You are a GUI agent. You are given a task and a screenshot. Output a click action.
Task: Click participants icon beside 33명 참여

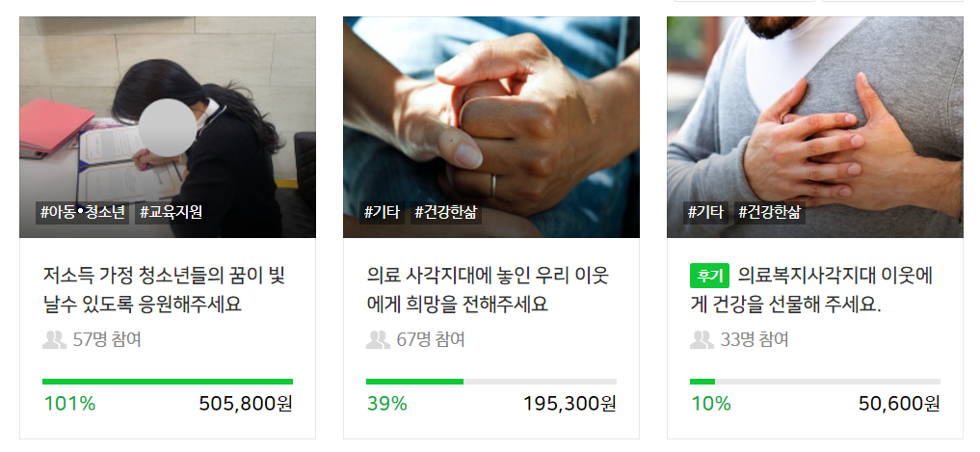point(702,340)
